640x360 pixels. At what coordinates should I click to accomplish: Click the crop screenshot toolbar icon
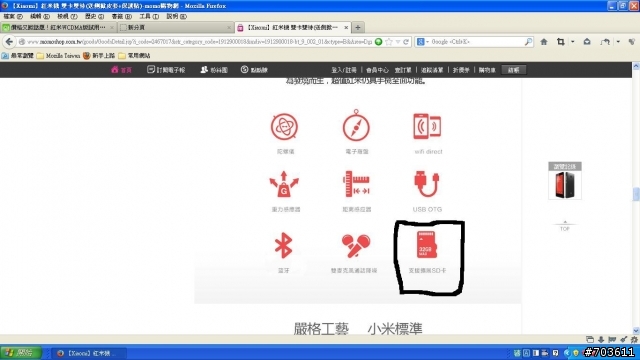(561, 42)
